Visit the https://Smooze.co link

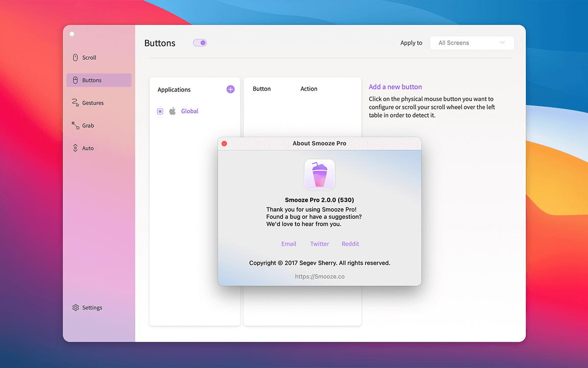tap(319, 277)
